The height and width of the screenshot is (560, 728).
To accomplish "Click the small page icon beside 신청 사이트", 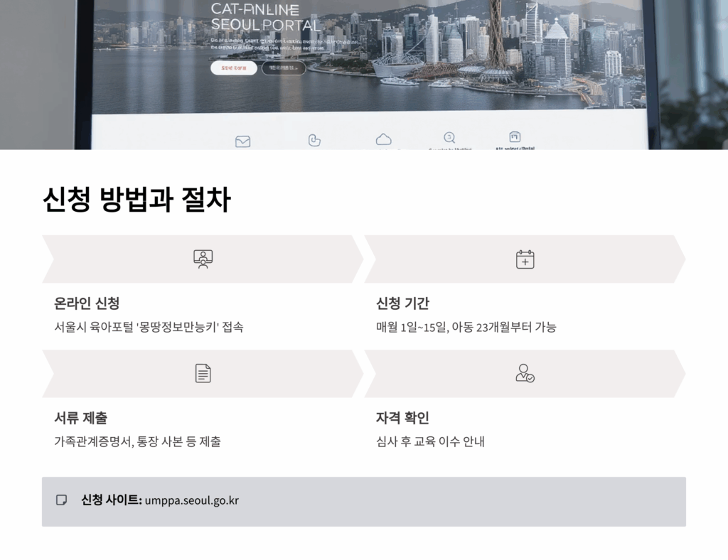I will [x=60, y=500].
